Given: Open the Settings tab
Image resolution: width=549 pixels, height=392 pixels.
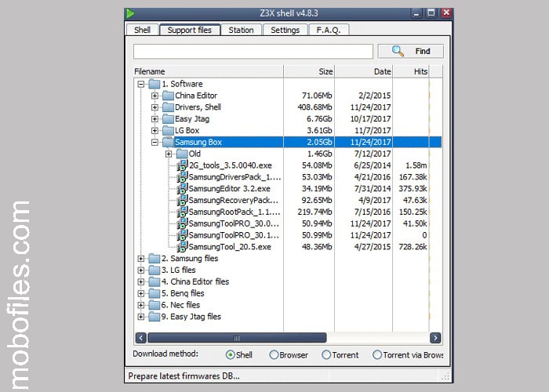Looking at the screenshot, I should (285, 30).
